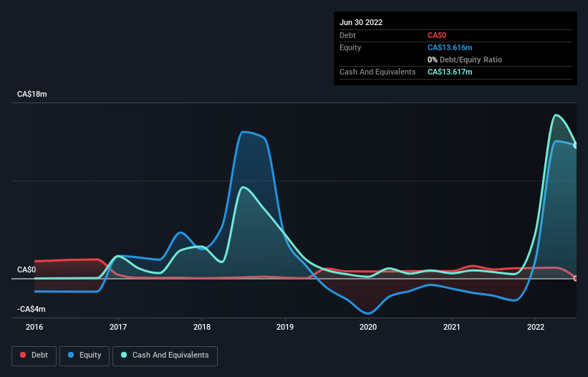The image size is (588, 377).
Task: Click the Debt label in tooltip
Action: (x=347, y=35)
